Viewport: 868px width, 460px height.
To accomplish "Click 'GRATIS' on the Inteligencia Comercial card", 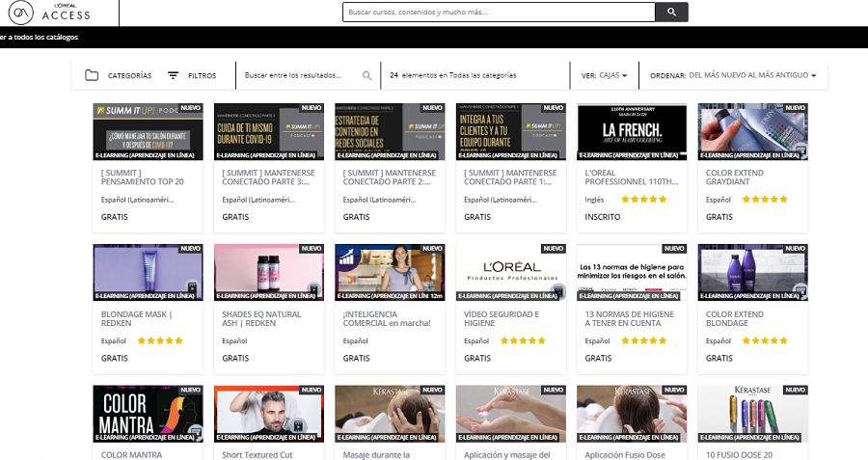I will 356,358.
